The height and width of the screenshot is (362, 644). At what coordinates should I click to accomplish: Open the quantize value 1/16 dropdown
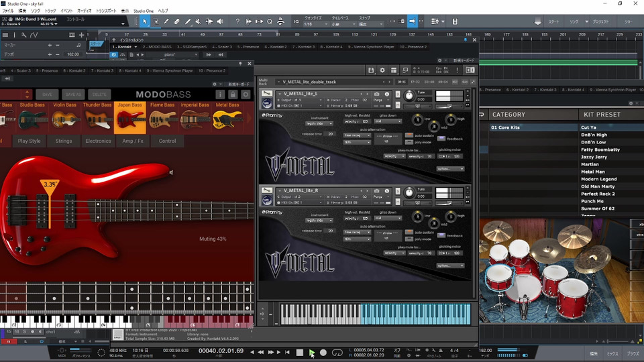click(x=315, y=24)
